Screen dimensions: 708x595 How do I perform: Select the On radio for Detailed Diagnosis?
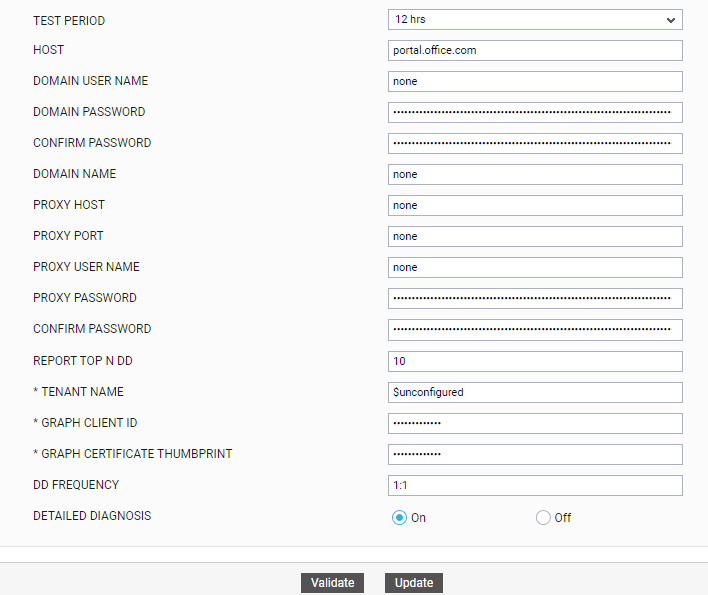coord(399,517)
